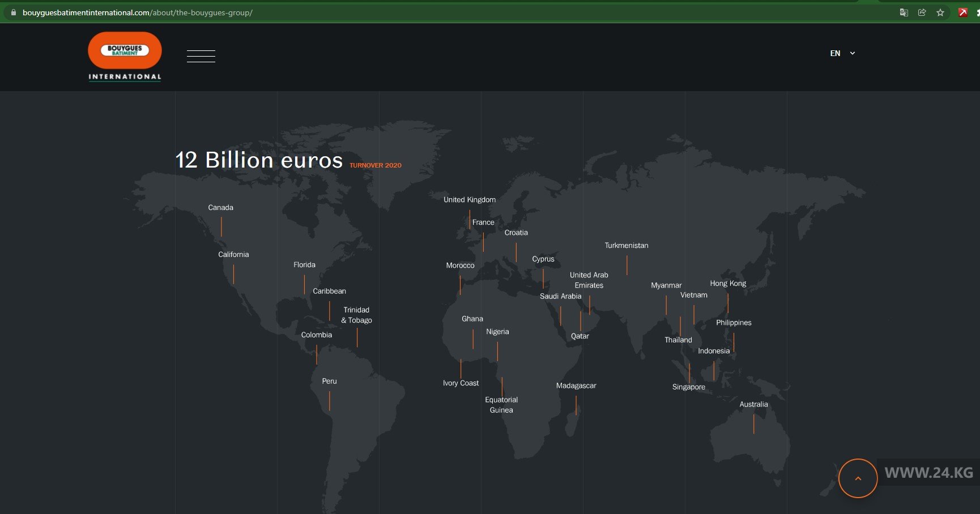Select the Colombia map label
Screen dimensions: 980x514
point(317,335)
